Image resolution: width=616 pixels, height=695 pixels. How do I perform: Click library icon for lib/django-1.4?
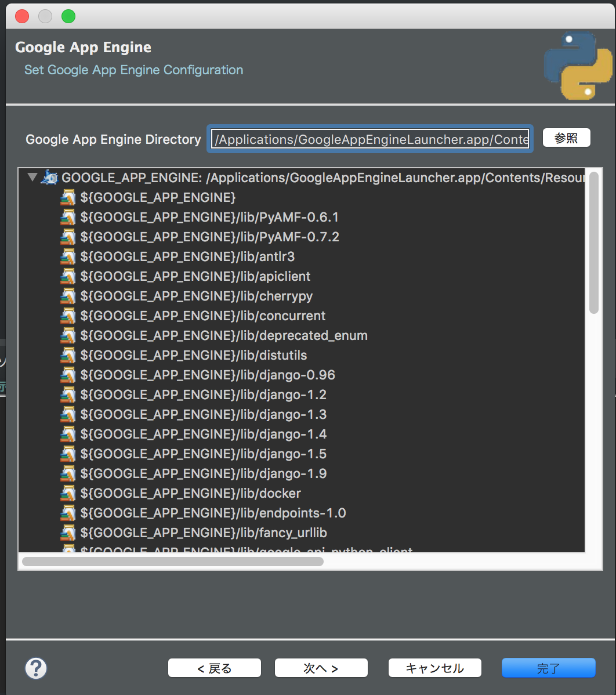[68, 434]
